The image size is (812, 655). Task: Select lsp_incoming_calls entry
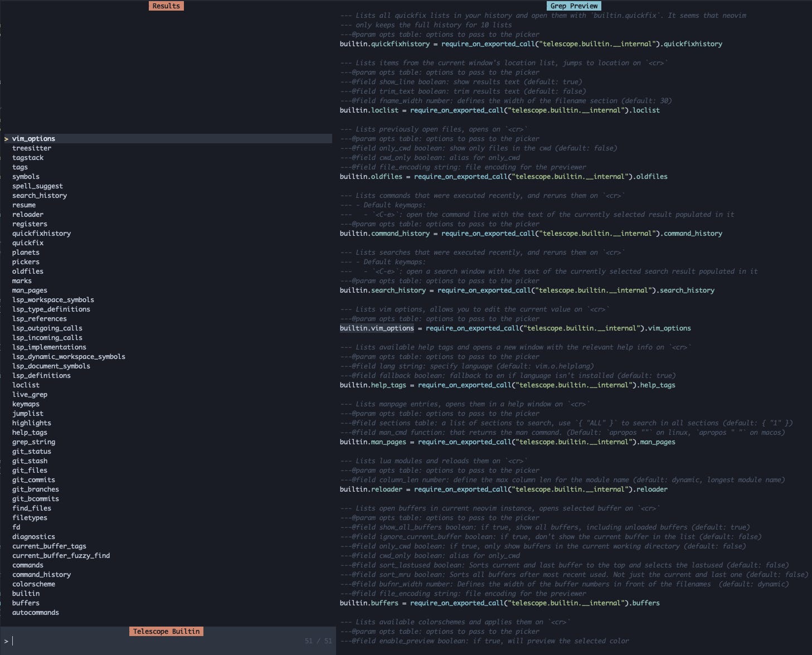tap(47, 338)
